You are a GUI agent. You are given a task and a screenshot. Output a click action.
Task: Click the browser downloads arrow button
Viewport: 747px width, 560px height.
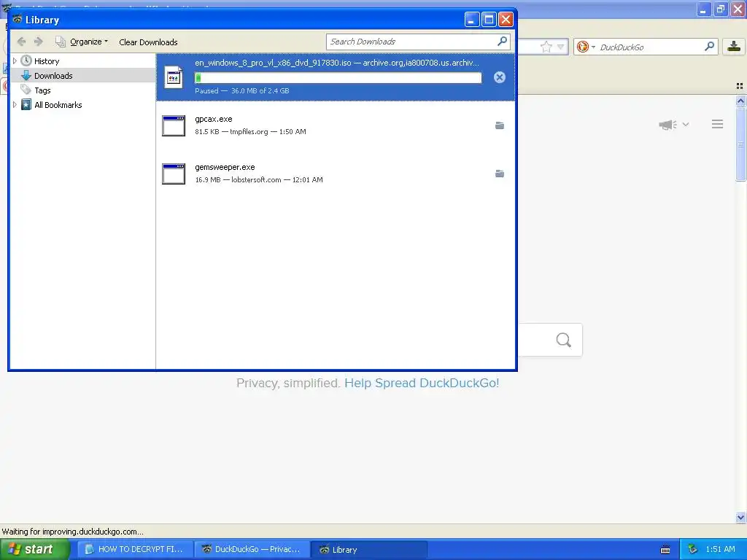[x=734, y=47]
